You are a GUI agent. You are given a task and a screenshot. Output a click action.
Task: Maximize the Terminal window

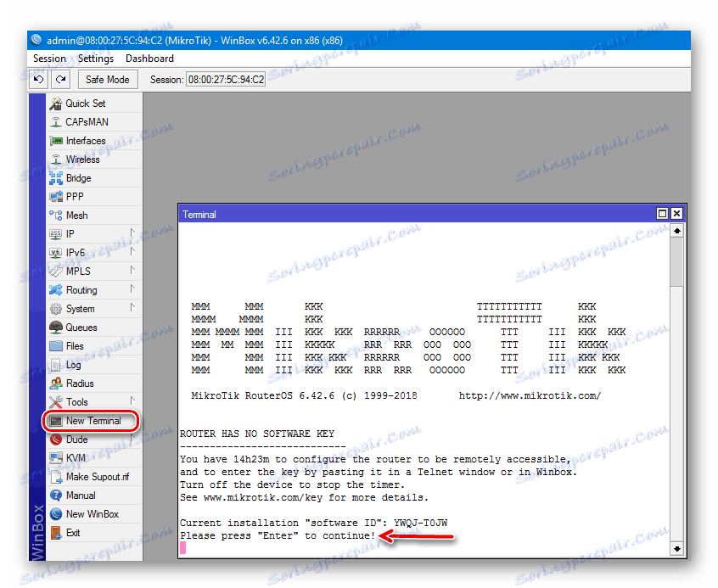[662, 214]
